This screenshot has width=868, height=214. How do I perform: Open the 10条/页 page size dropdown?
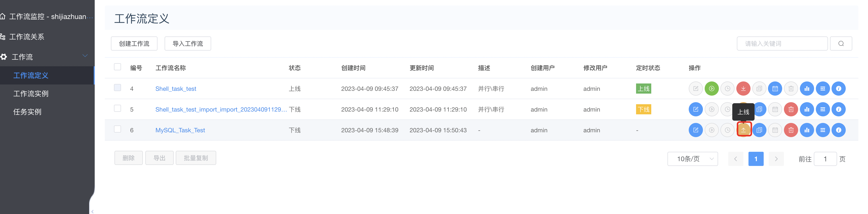(x=693, y=159)
